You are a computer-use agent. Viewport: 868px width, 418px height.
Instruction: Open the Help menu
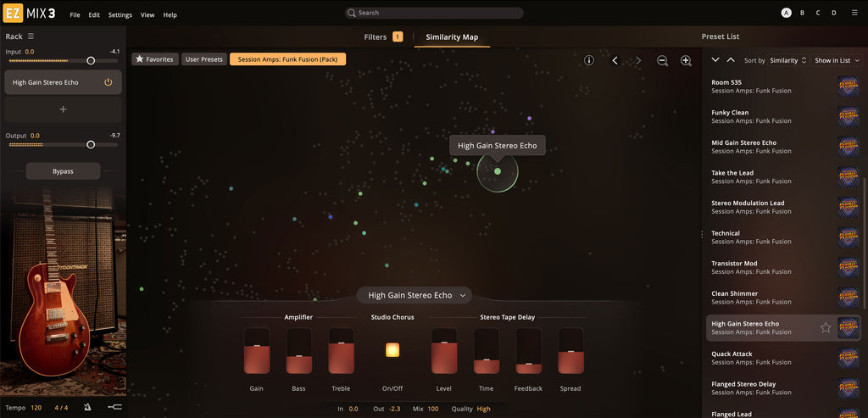pyautogui.click(x=170, y=15)
